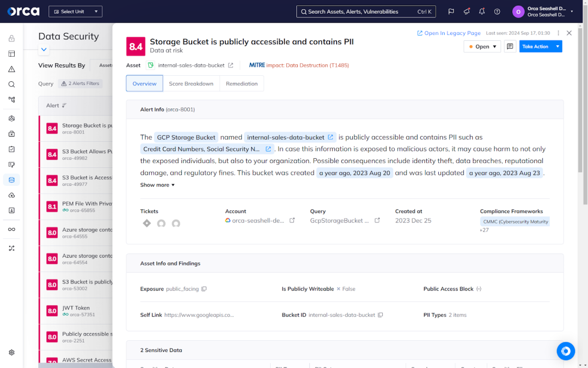Select the JWT Token alert orca-57351

(x=76, y=311)
